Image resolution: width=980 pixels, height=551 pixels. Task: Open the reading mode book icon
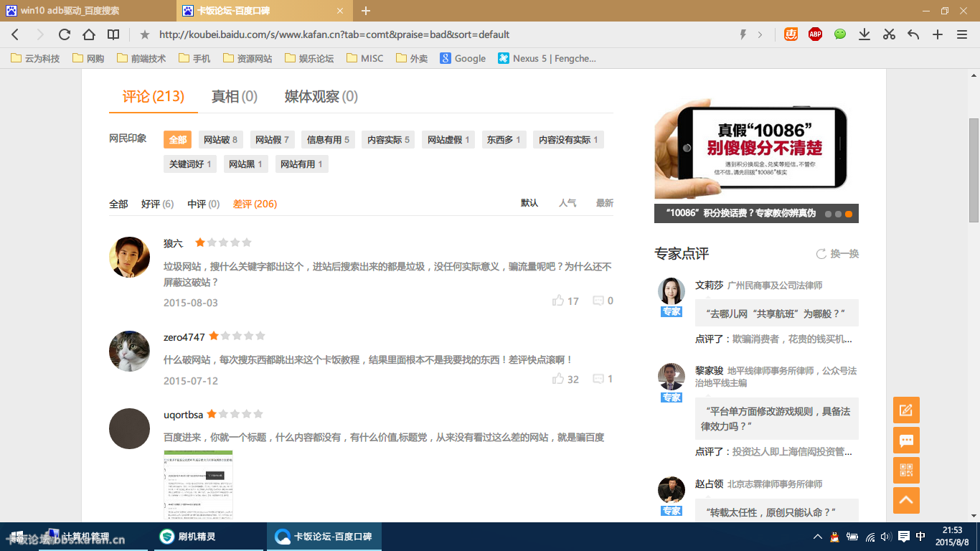coord(113,34)
